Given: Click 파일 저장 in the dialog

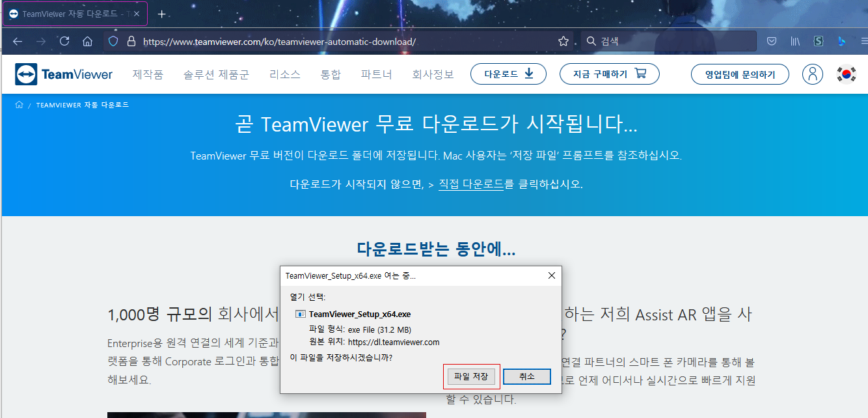Looking at the screenshot, I should pos(471,376).
